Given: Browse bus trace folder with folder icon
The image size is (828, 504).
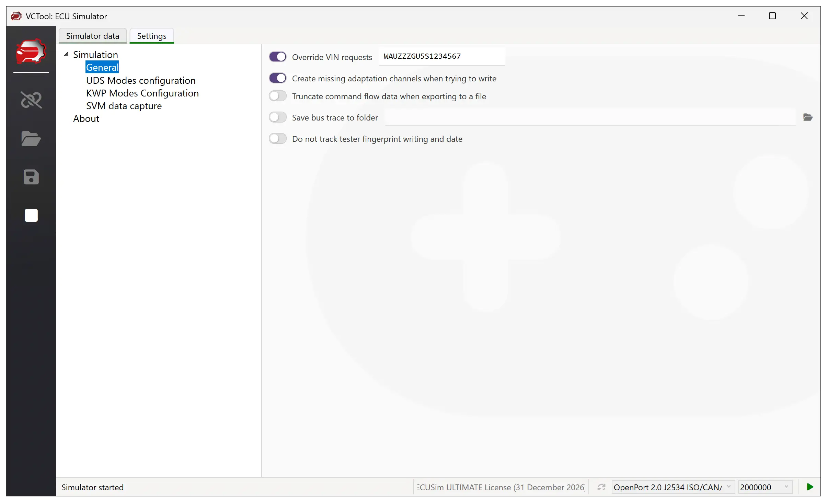Looking at the screenshot, I should point(807,117).
